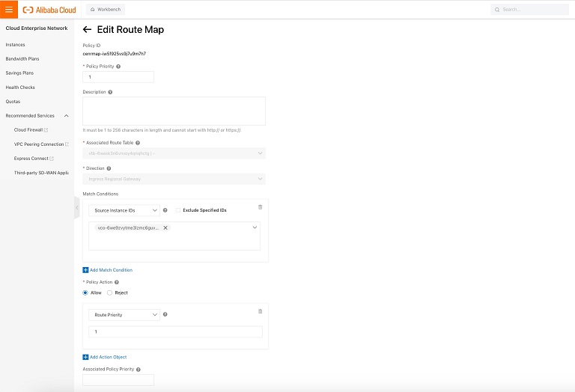Open the hamburger navigation menu

(9, 9)
